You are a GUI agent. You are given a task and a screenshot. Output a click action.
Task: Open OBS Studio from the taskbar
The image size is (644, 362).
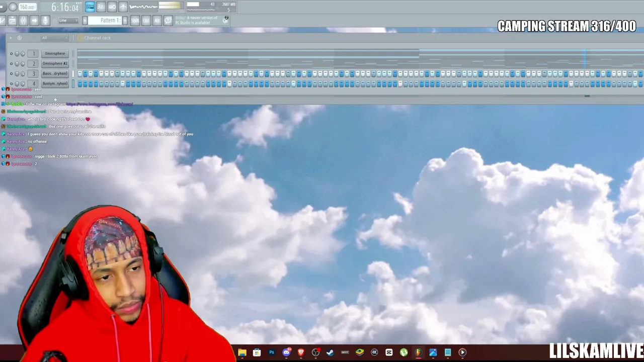pyautogui.click(x=315, y=352)
